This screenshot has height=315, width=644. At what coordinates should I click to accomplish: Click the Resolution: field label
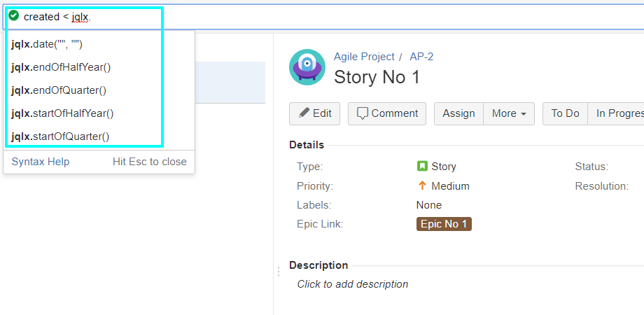pyautogui.click(x=602, y=186)
